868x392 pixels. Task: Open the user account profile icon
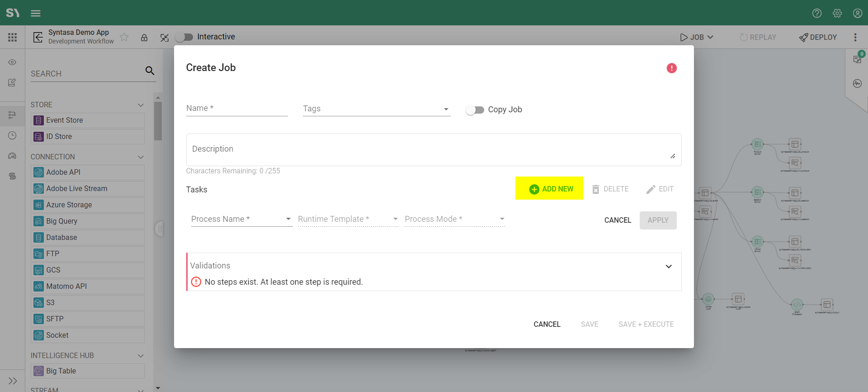tap(857, 13)
